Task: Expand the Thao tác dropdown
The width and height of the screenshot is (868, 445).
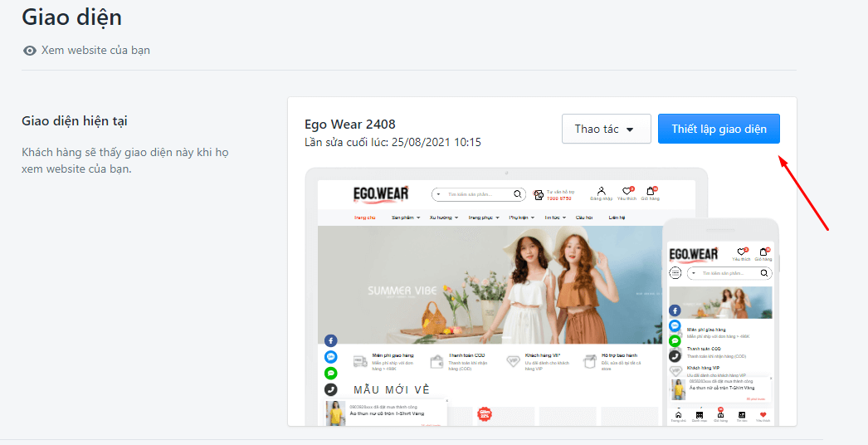Action: click(x=606, y=130)
